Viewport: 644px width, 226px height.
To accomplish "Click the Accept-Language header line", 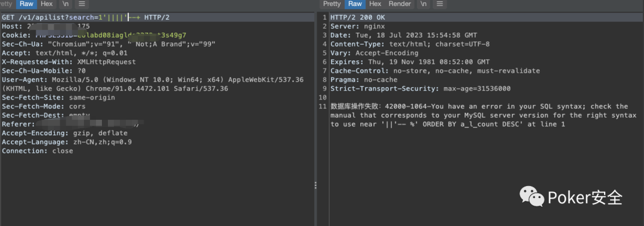I will pyautogui.click(x=67, y=142).
